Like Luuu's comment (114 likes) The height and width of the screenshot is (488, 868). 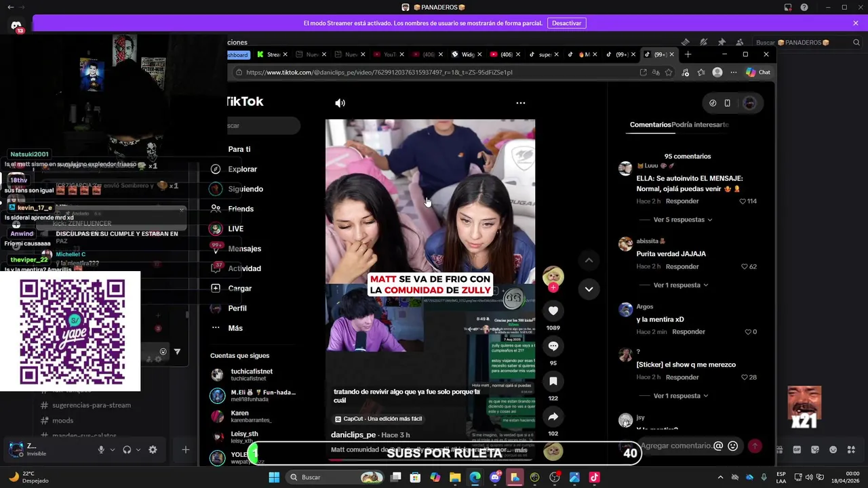pyautogui.click(x=743, y=201)
